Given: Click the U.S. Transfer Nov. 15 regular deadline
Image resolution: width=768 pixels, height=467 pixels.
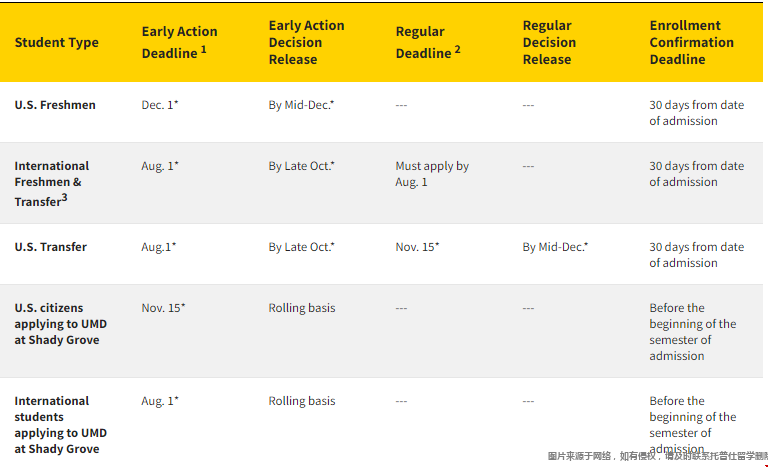Looking at the screenshot, I should pyautogui.click(x=417, y=247).
